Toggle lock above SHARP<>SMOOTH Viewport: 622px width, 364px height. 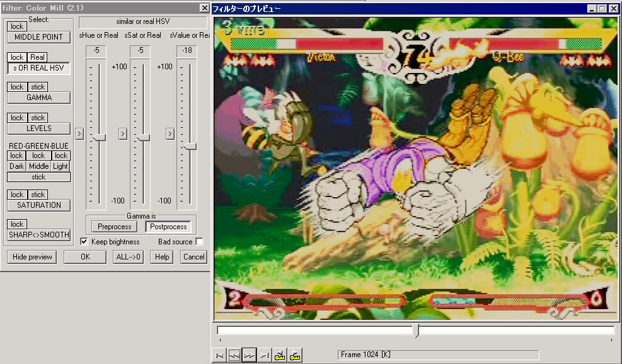point(16,224)
